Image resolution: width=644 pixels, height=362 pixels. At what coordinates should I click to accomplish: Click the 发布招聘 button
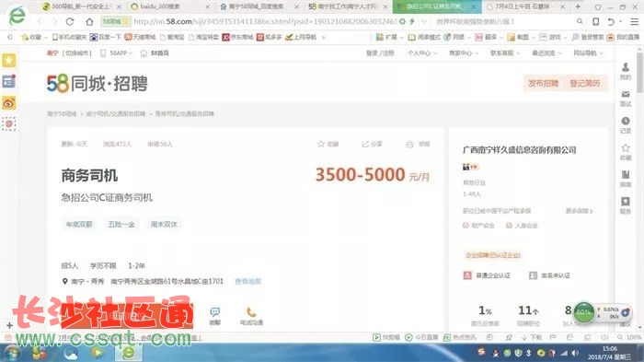[x=543, y=84]
